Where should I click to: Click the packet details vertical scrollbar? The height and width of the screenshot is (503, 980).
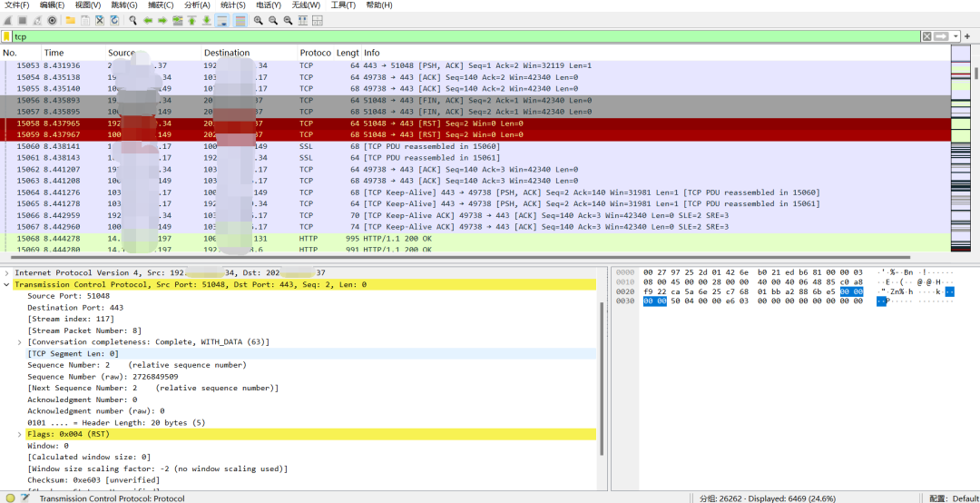point(603,379)
